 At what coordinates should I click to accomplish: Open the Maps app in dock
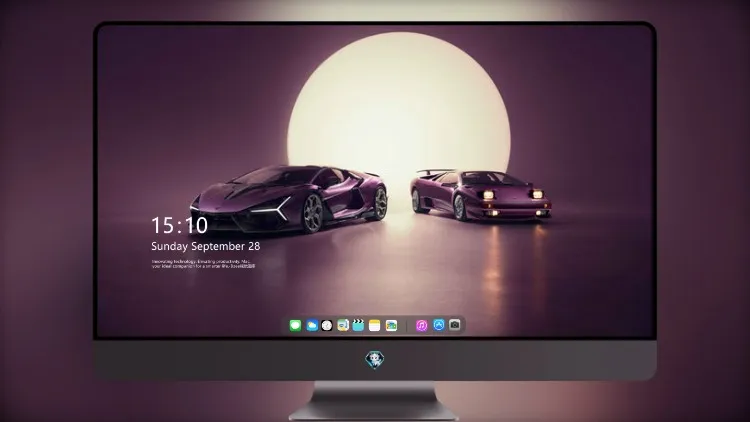point(342,325)
